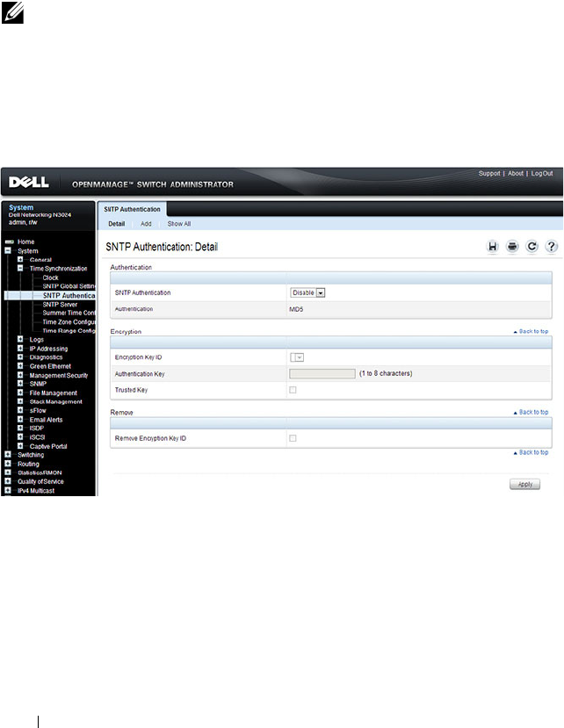This screenshot has height=728, width=564.
Task: Click Back to top below Remove section
Action: pos(531,452)
